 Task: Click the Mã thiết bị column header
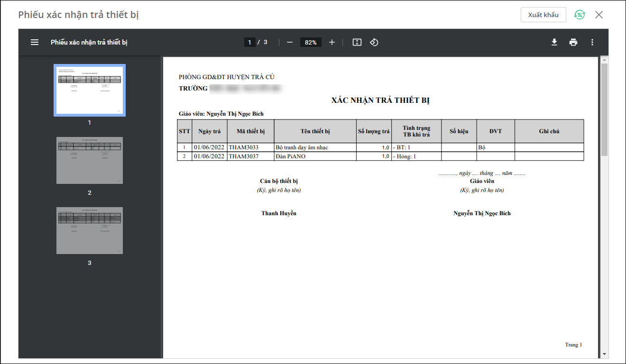[x=250, y=131]
